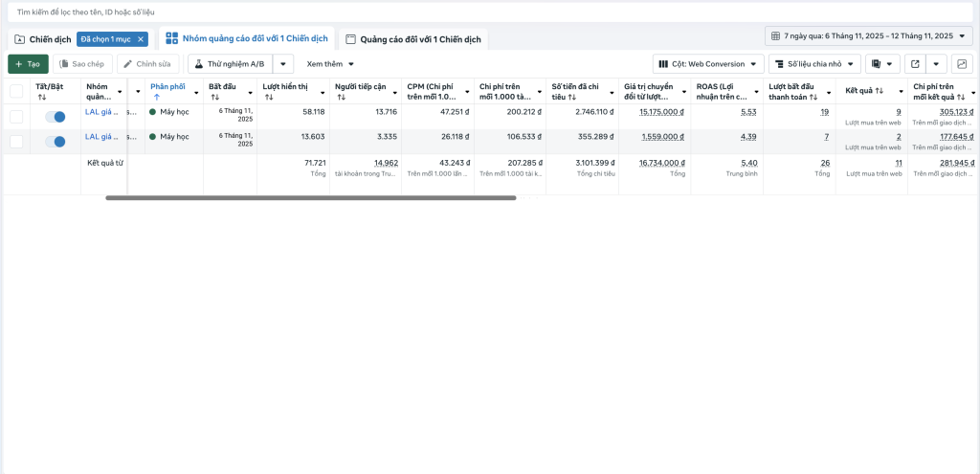This screenshot has height=474, width=980.
Task: Expand arrow next to the export button
Action: (x=937, y=64)
